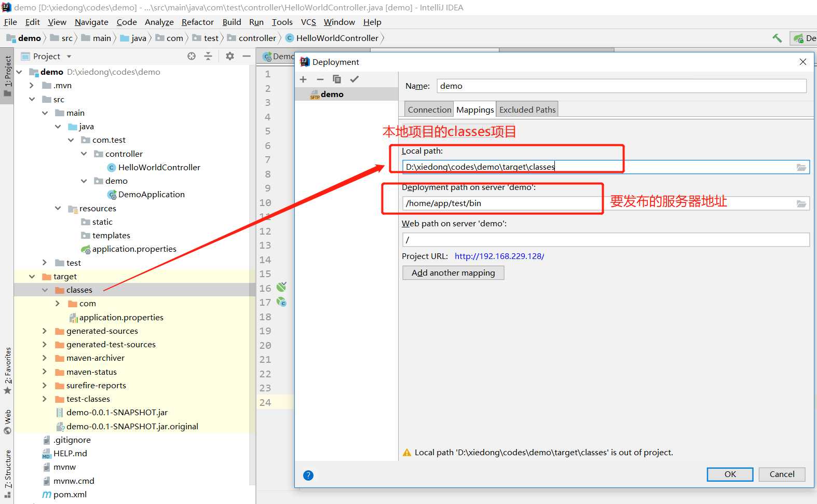Select DemoApplication class in tree
Image resolution: width=817 pixels, height=504 pixels.
pyautogui.click(x=151, y=194)
